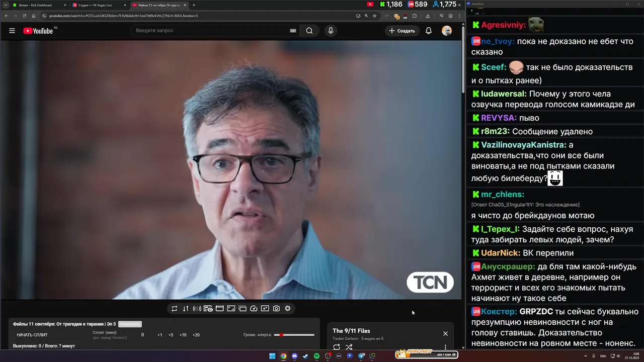This screenshot has height=362, width=644.
Task: Click the pop-out window icon in the video toolbar
Action: pos(265,309)
